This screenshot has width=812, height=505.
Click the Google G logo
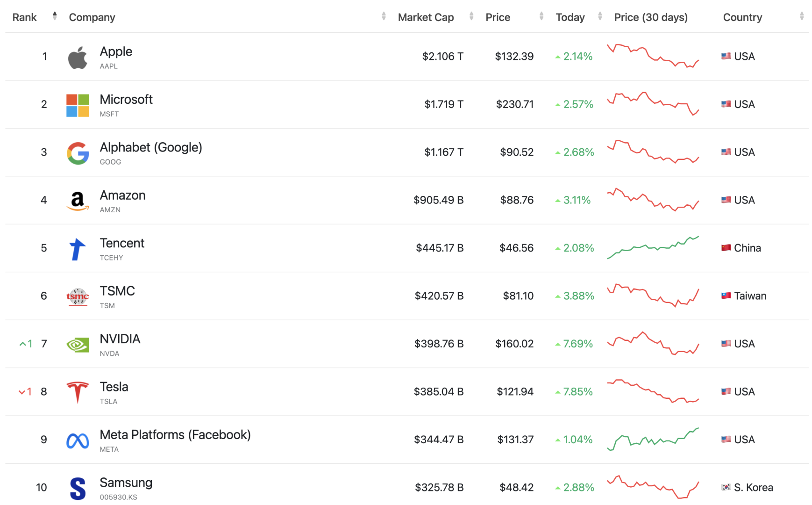(78, 153)
